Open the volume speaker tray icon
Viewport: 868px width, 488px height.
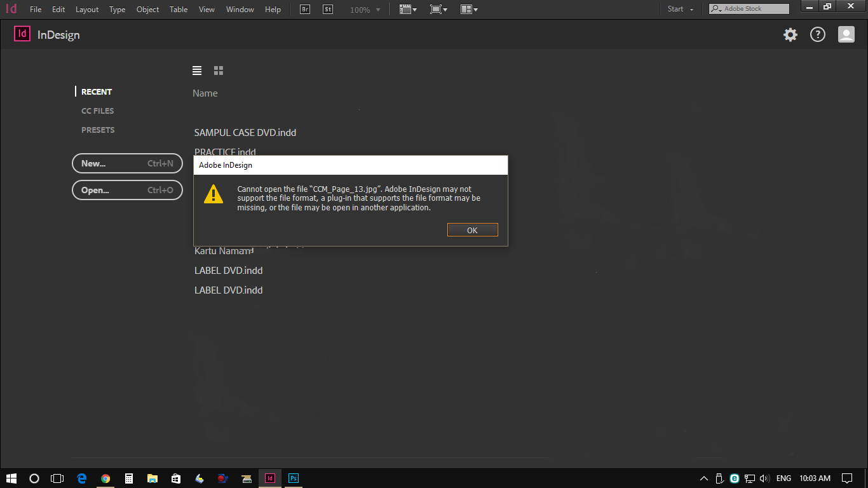click(x=764, y=478)
